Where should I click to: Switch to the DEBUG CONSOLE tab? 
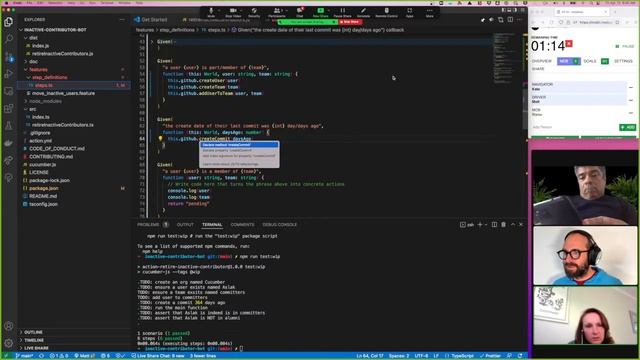pyautogui.click(x=280, y=224)
